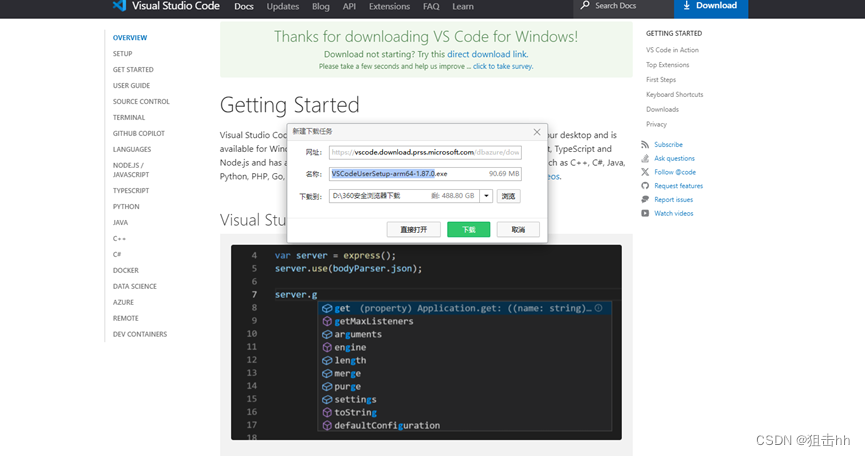Click the 直接打开 open directly button

click(x=413, y=229)
